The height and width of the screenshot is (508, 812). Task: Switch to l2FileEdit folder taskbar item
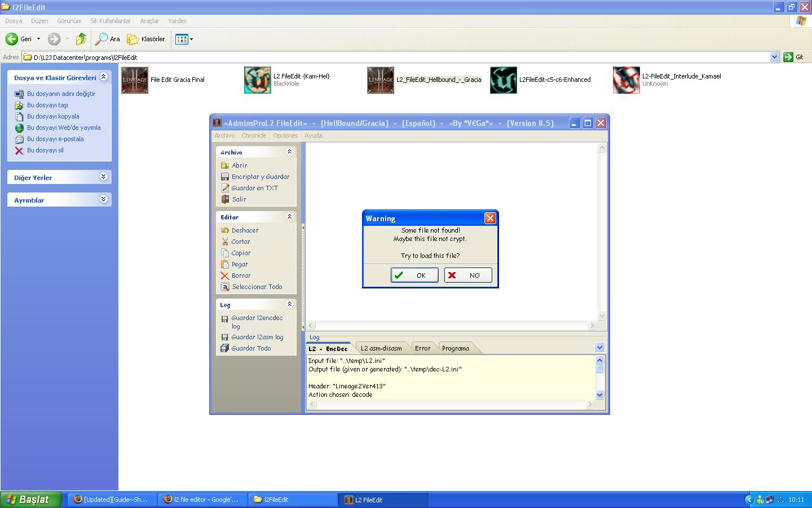[293, 500]
